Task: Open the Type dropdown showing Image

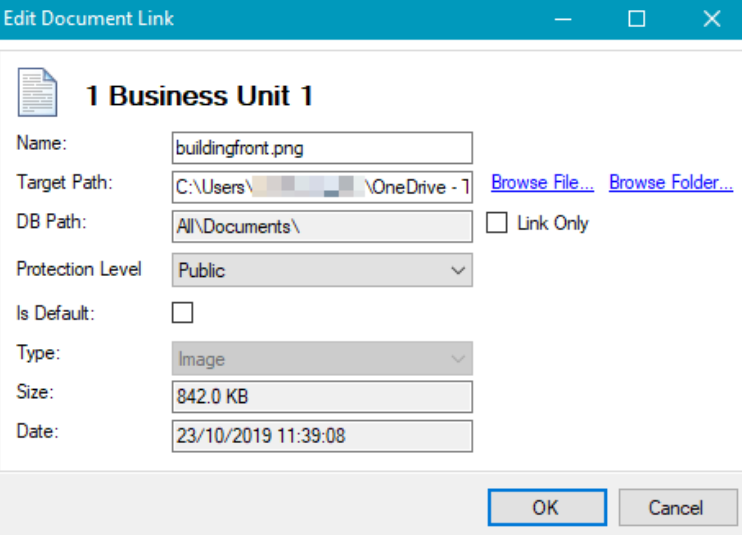Action: tap(321, 359)
